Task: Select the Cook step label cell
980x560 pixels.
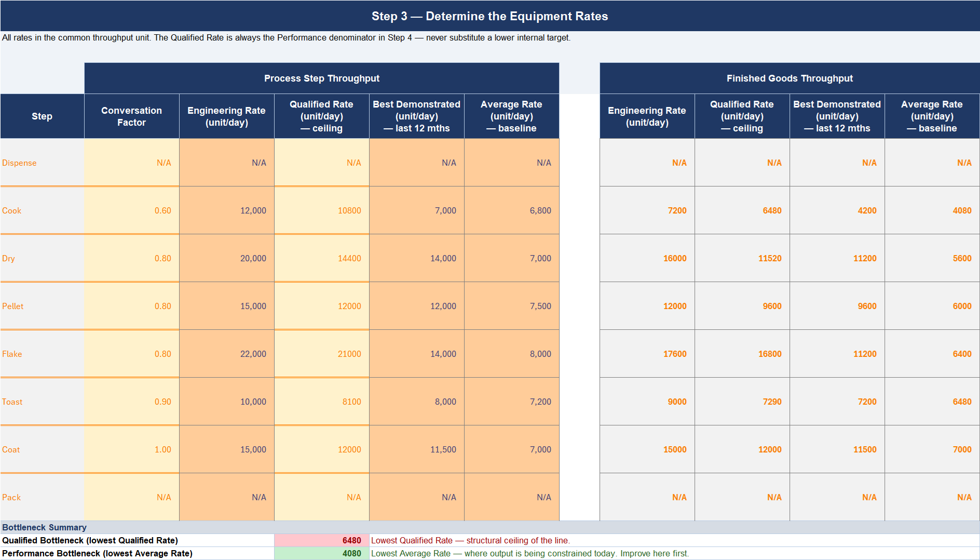Action: 42,210
